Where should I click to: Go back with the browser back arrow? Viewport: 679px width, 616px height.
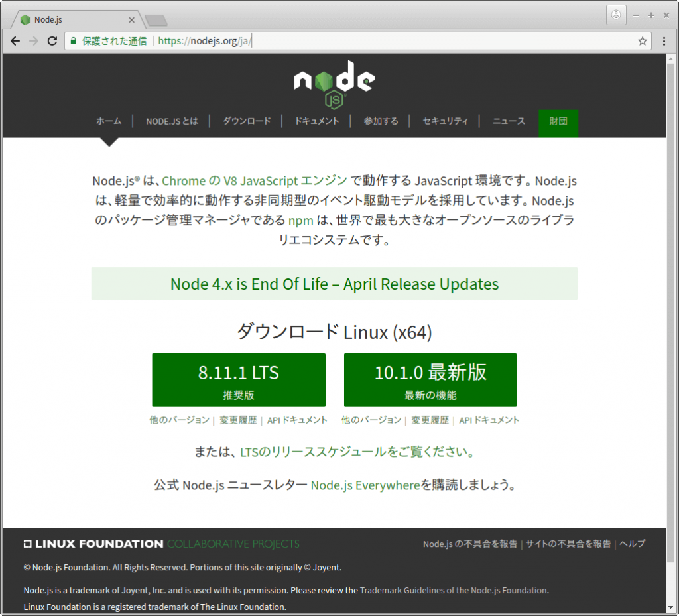(x=15, y=41)
